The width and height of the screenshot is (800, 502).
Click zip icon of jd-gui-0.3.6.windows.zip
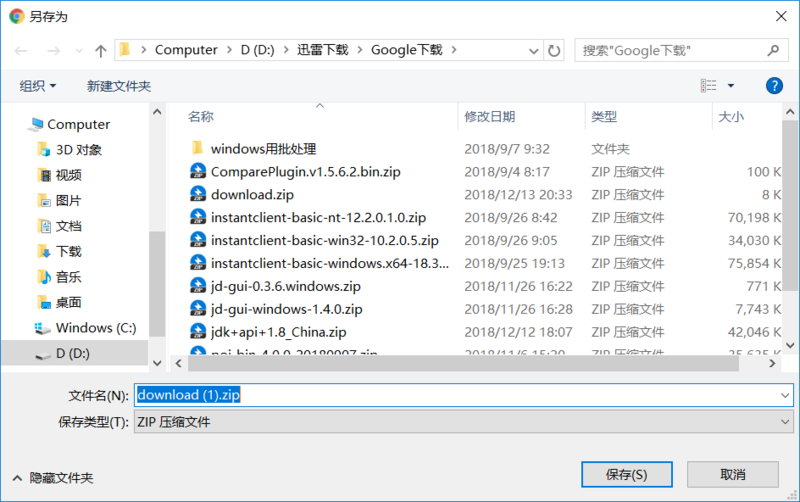point(198,286)
